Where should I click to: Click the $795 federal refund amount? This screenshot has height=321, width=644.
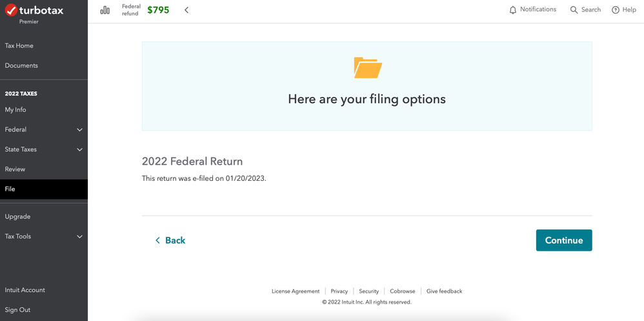158,10
